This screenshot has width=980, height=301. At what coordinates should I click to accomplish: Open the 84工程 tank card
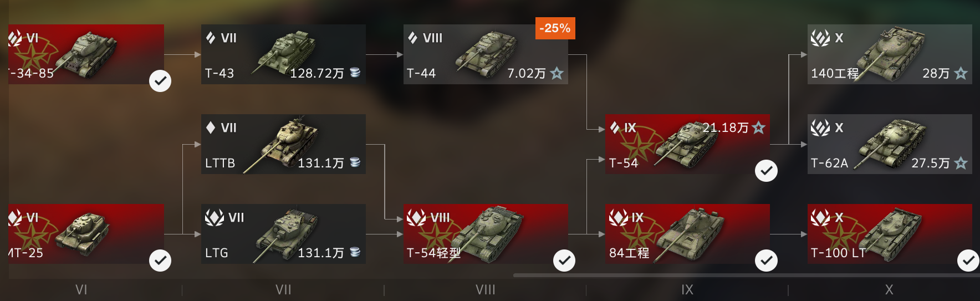(x=687, y=234)
